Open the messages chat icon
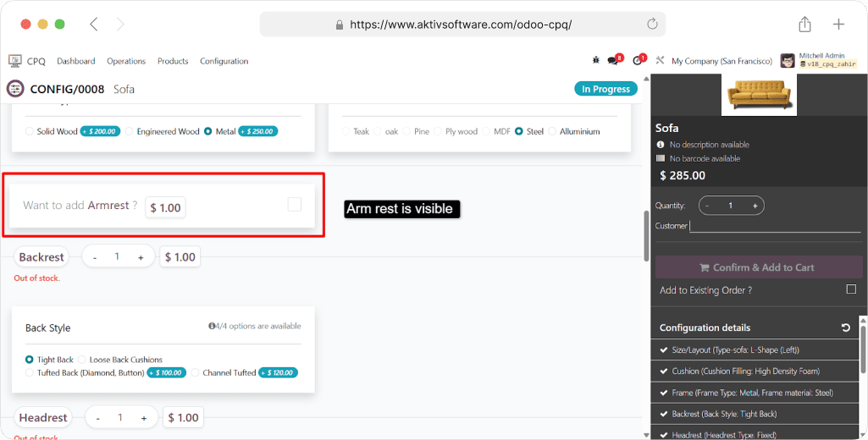Screen dimensions: 868x440 (613, 61)
